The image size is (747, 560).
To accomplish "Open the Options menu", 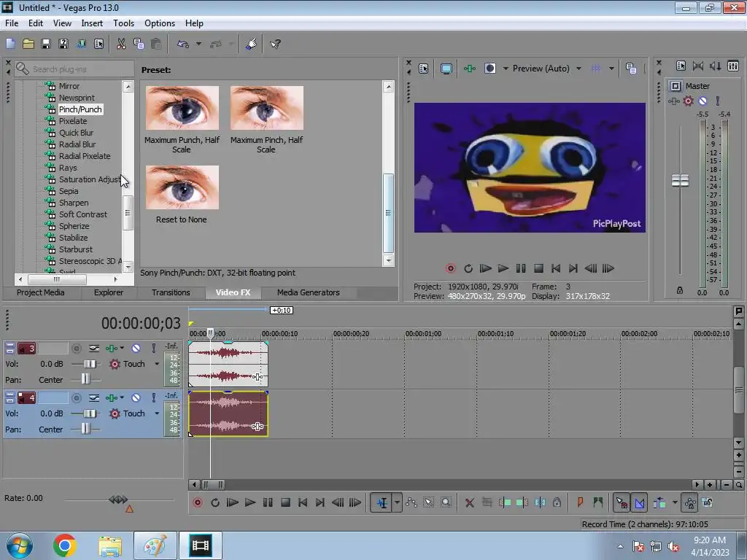I will pos(160,23).
